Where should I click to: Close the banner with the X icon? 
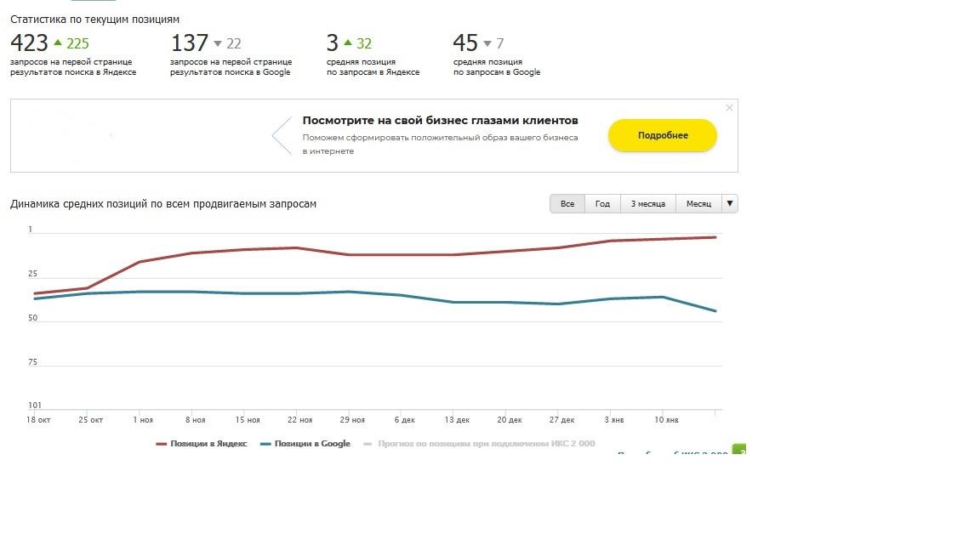729,108
